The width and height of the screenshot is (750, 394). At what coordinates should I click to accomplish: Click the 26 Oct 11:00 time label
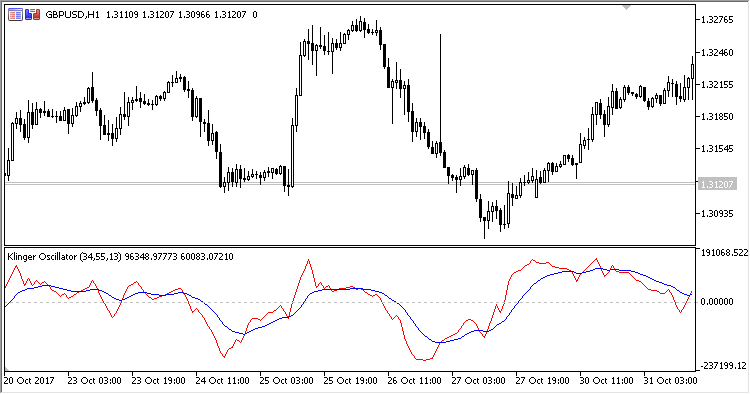click(x=414, y=381)
